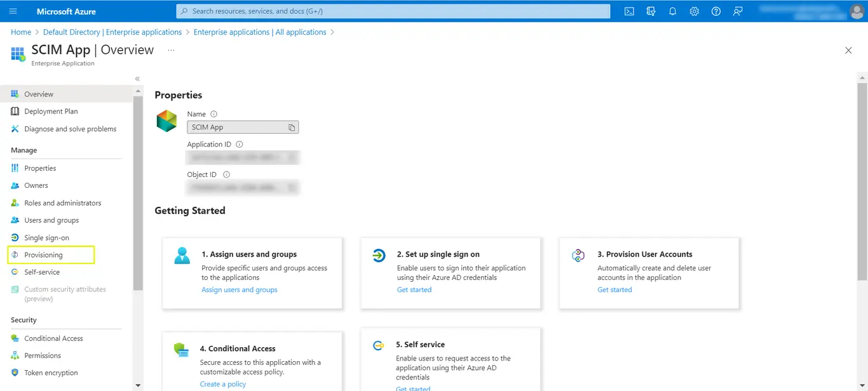
Task: Close the SCIM App blade
Action: (x=848, y=50)
